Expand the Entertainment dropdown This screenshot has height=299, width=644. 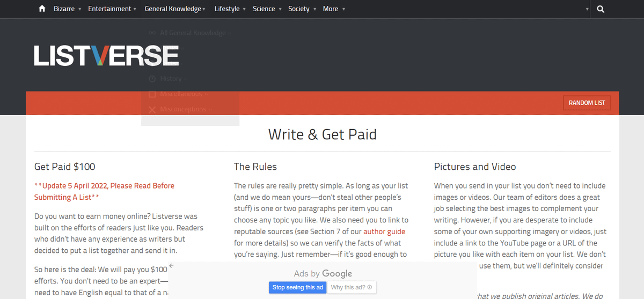coord(112,9)
